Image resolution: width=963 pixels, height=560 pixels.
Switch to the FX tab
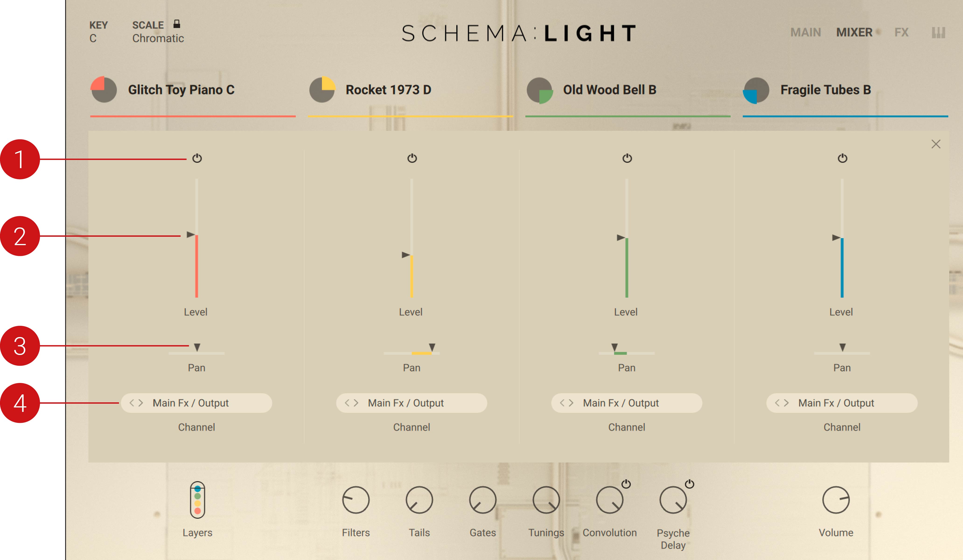[901, 32]
